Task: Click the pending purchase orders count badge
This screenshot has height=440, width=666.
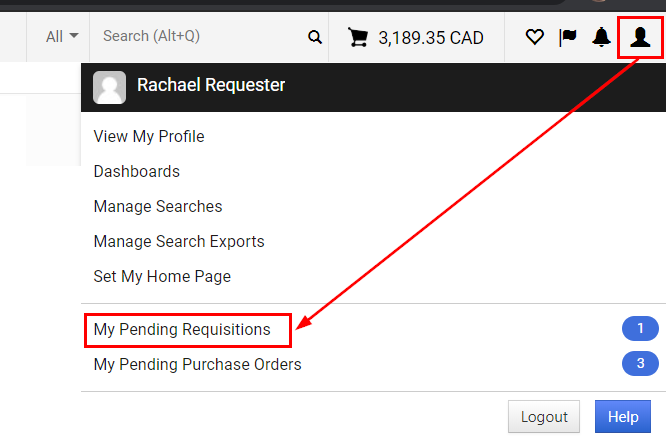Action: coord(640,363)
